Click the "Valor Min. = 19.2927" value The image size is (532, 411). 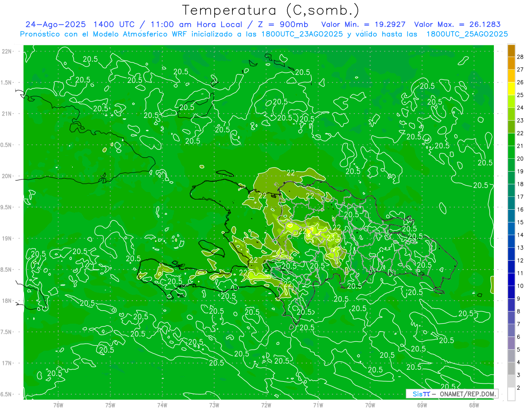coord(363,25)
